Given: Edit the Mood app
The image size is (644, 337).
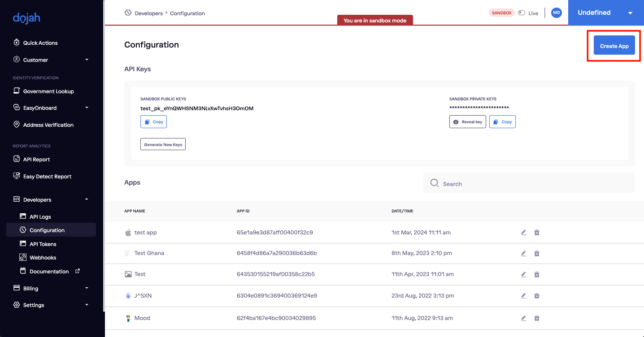Looking at the screenshot, I should 523,318.
